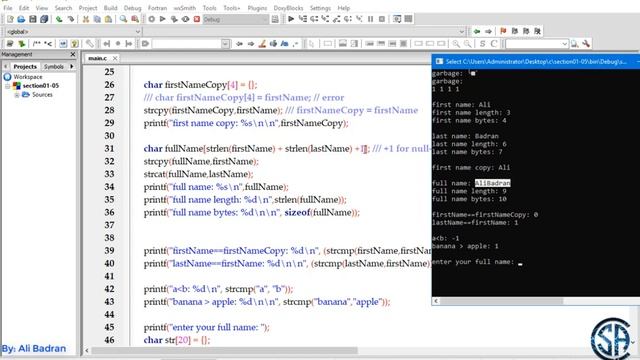
Task: Jump back using the green arrow
Action: coord(477,31)
